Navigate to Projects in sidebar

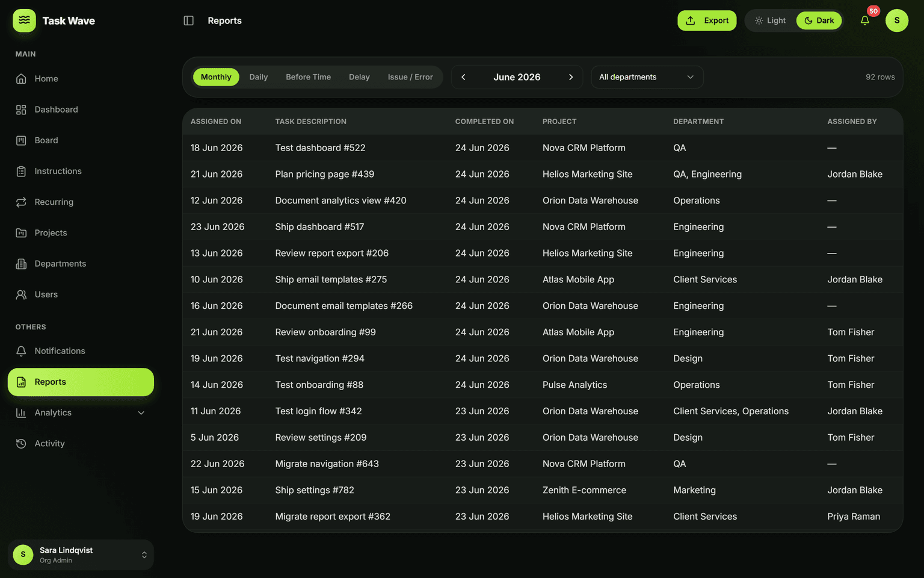coord(81,233)
